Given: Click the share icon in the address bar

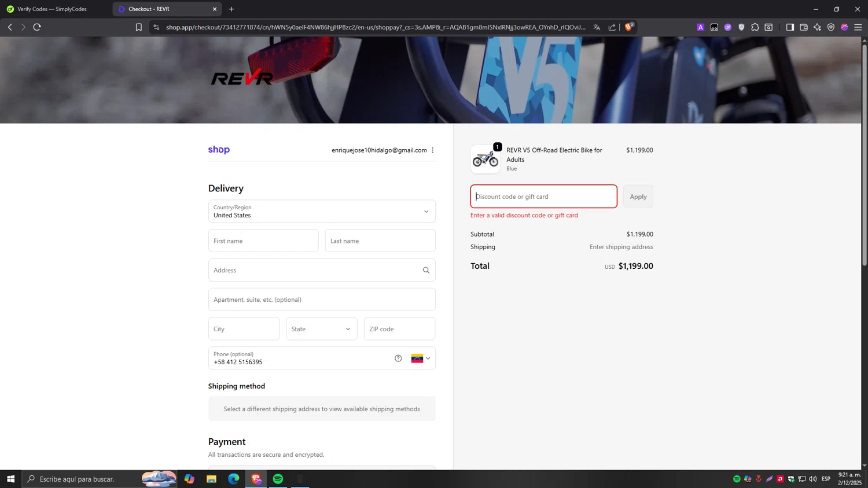Looking at the screenshot, I should point(612,27).
